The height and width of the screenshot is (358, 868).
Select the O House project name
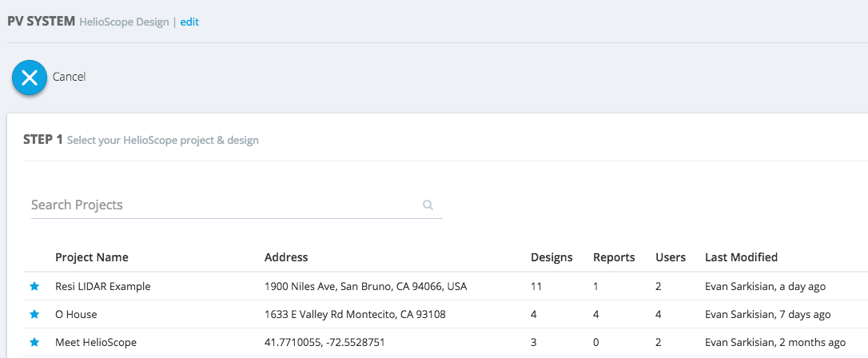click(76, 314)
